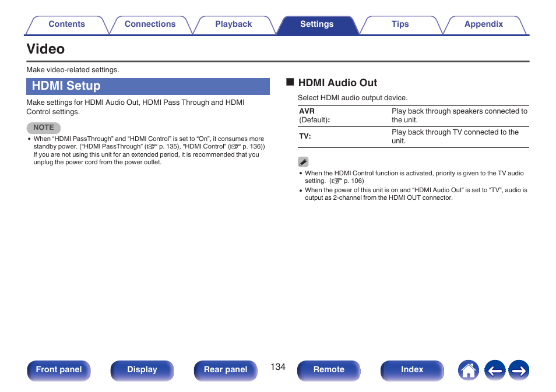Click 'Play back through TV connected' description

[x=455, y=136]
